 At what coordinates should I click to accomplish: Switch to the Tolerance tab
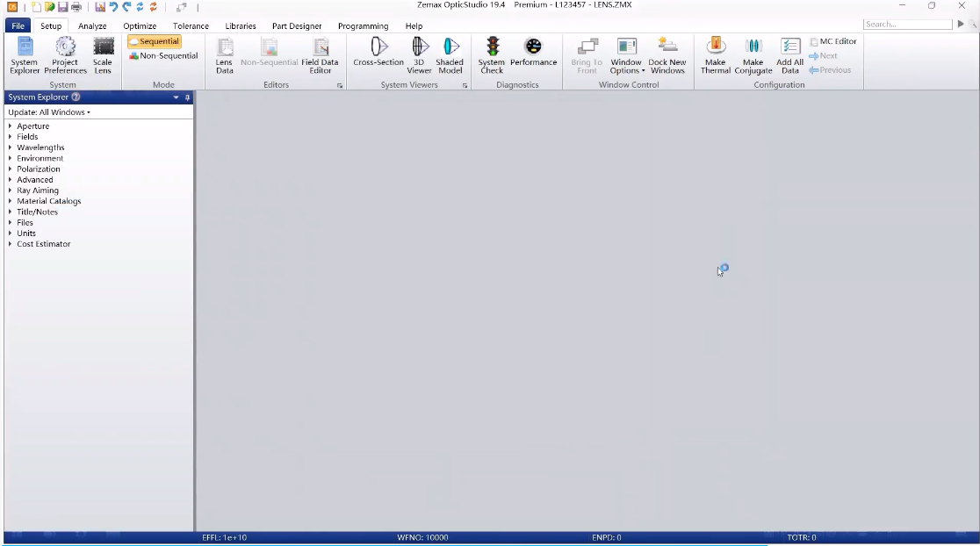coord(191,25)
